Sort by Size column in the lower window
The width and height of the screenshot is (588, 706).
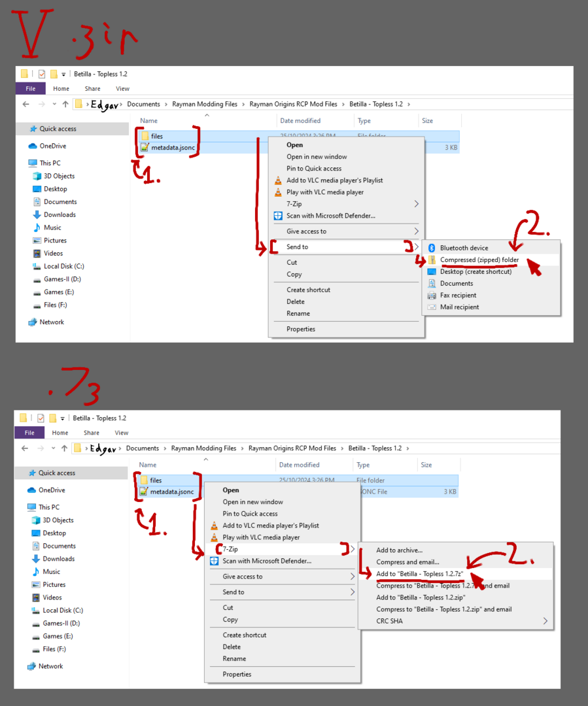(x=426, y=465)
